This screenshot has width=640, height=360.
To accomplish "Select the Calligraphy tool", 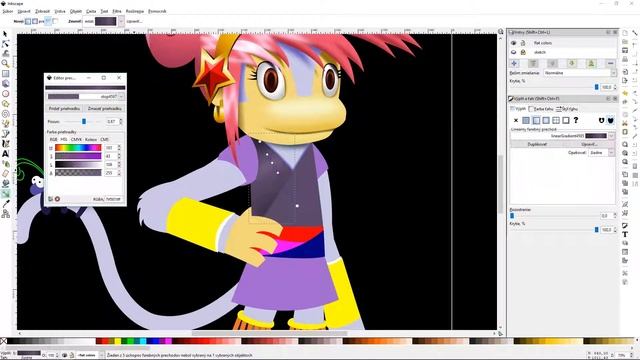I will pos(5,144).
